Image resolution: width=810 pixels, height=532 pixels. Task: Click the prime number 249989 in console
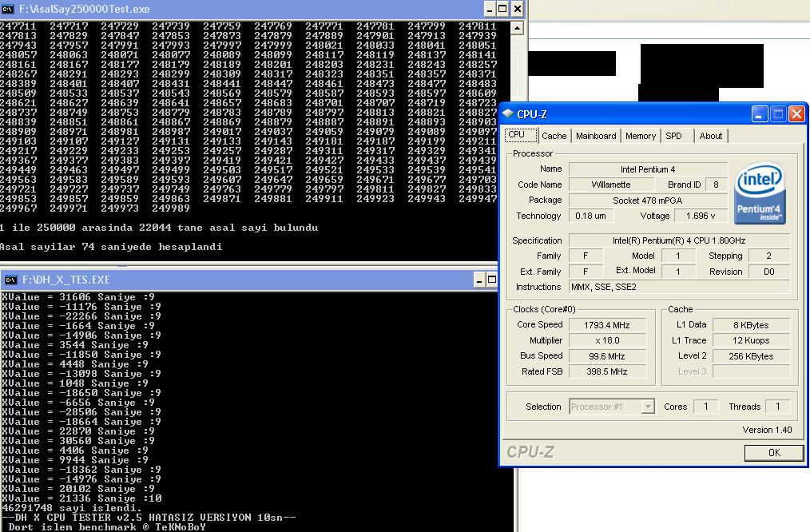pos(171,208)
